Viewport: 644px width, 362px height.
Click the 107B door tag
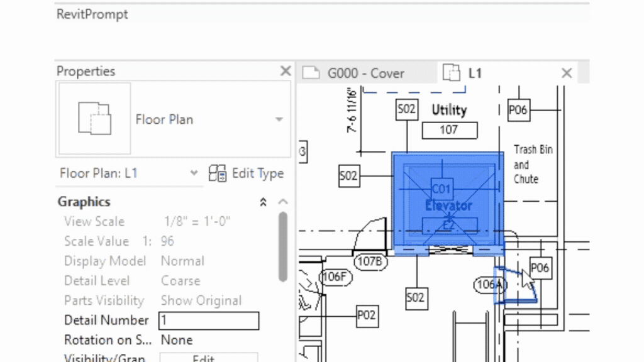coord(369,261)
